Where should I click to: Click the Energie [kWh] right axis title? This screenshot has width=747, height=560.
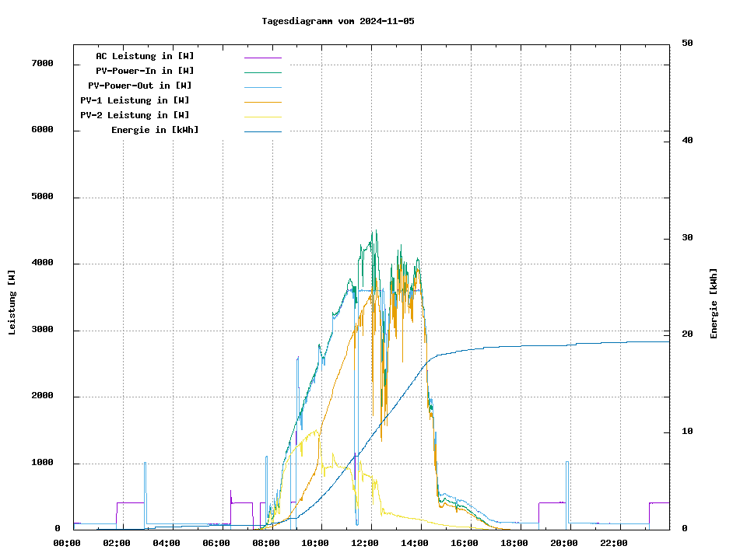[714, 303]
